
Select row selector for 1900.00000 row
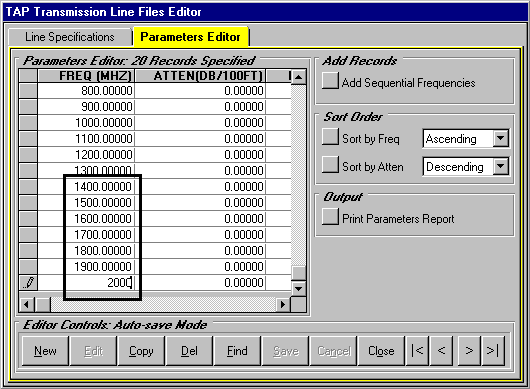point(28,266)
